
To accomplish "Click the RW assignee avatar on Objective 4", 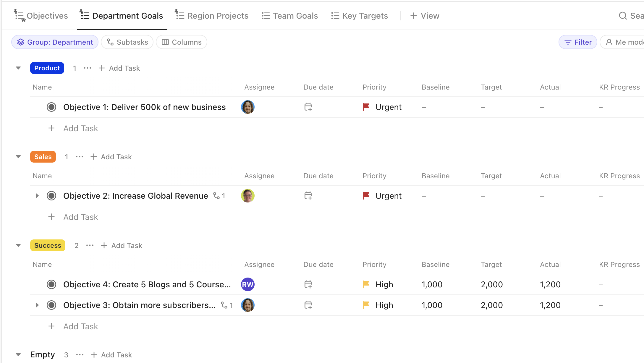I will (248, 284).
